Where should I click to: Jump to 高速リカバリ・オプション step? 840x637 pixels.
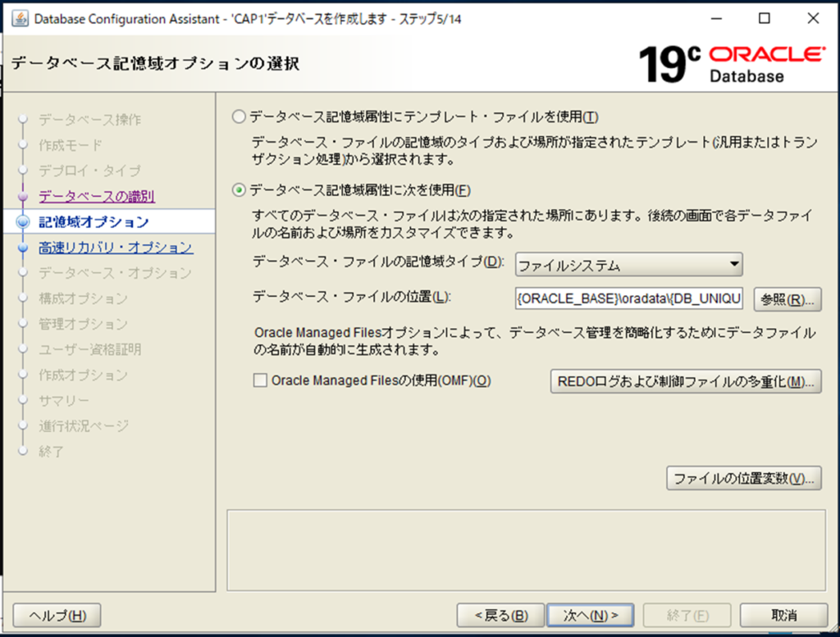(x=116, y=248)
